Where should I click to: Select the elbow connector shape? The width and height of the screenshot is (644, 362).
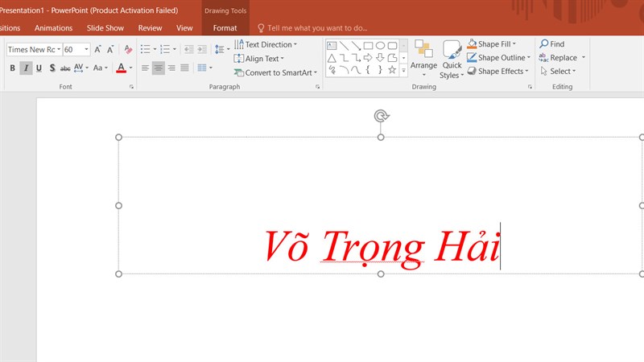point(345,58)
